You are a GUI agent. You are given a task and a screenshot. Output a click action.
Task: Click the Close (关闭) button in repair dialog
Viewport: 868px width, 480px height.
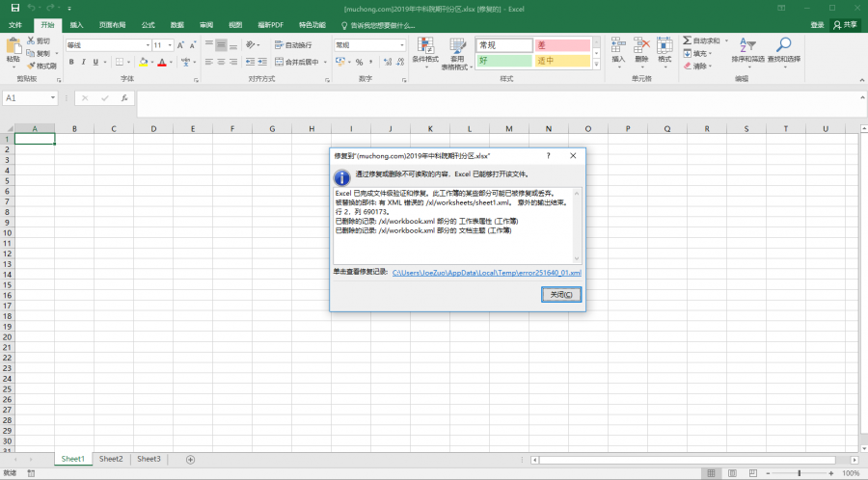[560, 294]
